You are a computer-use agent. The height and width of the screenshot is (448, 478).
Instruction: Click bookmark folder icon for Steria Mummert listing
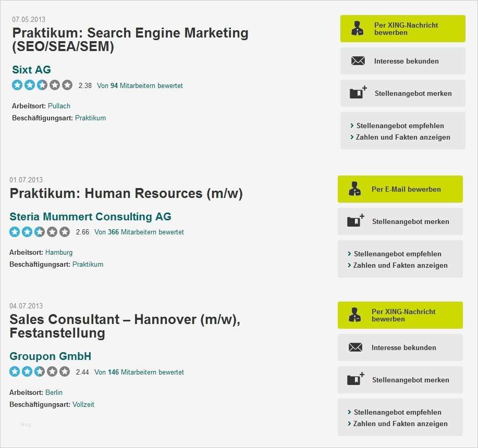click(x=355, y=221)
